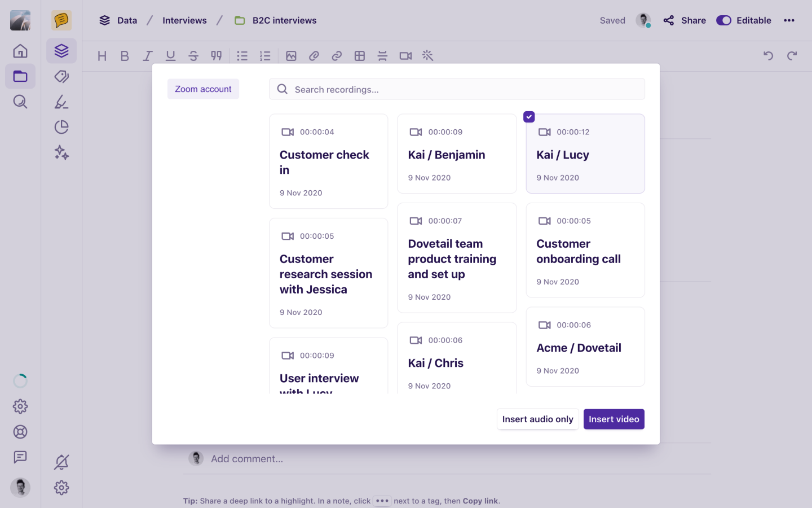Screen dimensions: 812x508
Task: Go to the Interviews breadcrumb
Action: pos(184,20)
